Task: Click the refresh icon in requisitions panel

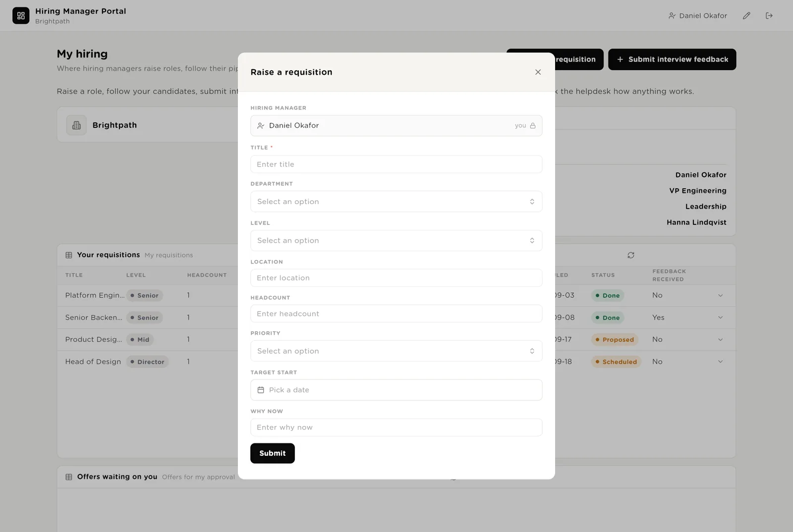Action: click(631, 255)
